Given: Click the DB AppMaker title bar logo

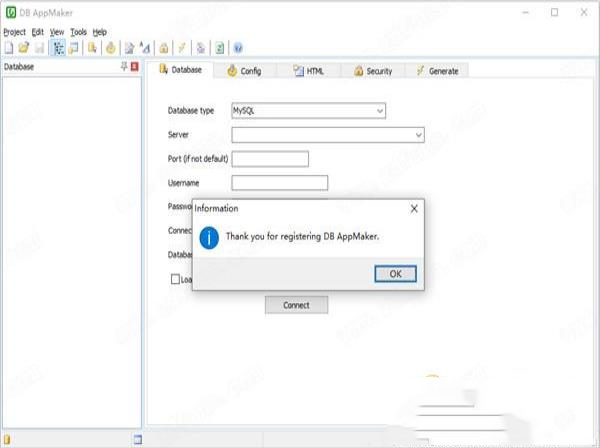Looking at the screenshot, I should (x=11, y=13).
